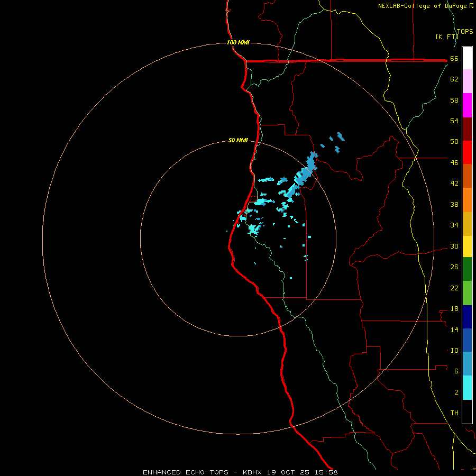Viewport: 476px width, 476px height.
Task: Click the gold legend swatch
Action: tap(467, 224)
